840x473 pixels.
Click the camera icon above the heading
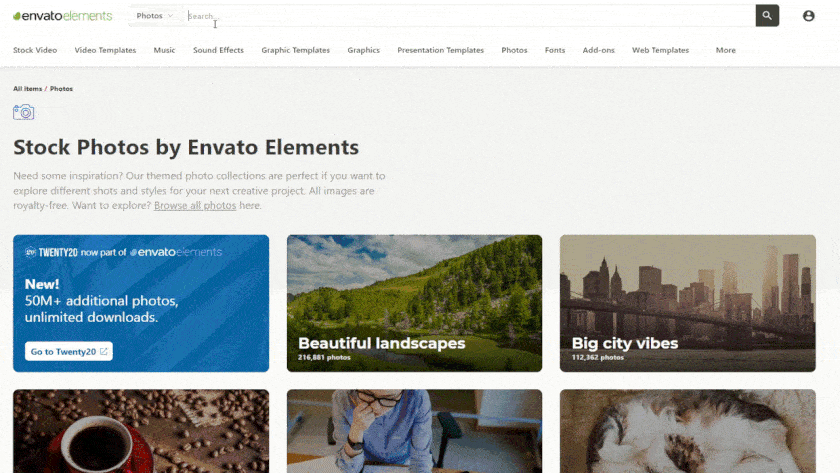[24, 112]
